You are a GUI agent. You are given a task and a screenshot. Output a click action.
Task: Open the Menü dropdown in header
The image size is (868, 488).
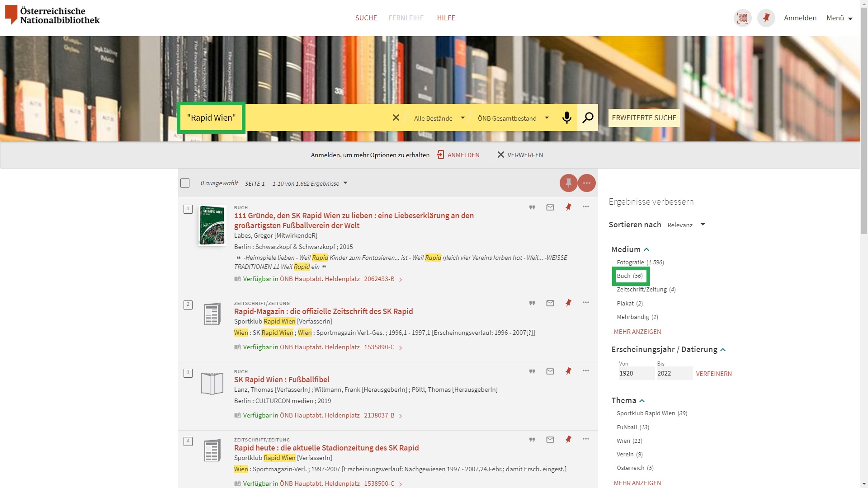coord(840,18)
